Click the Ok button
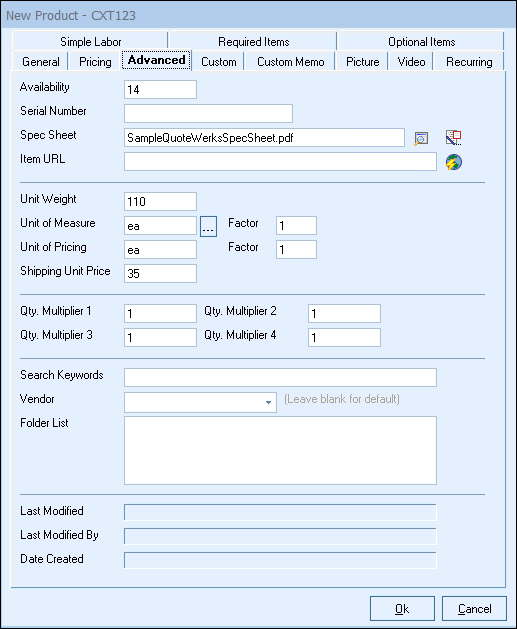Screen dimensions: 517x629 (x=402, y=609)
